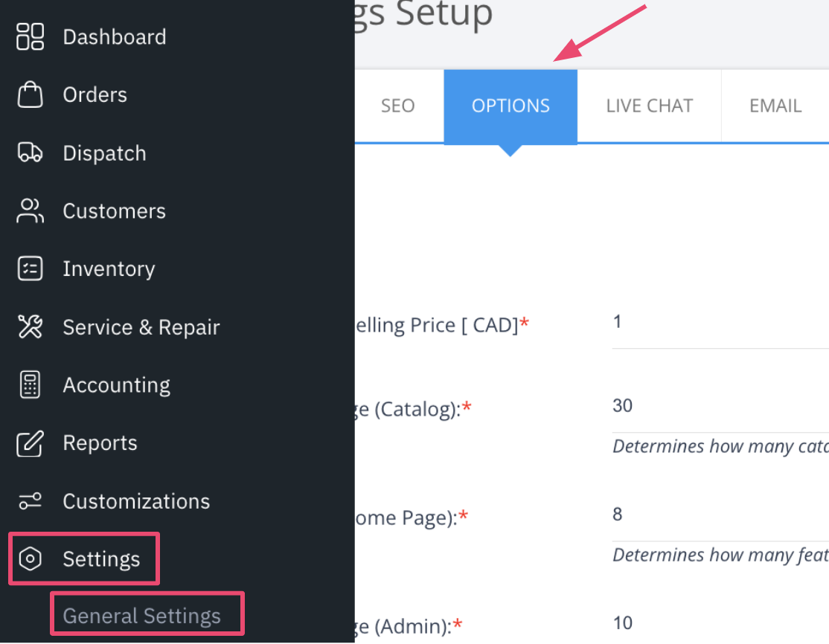The width and height of the screenshot is (829, 644).
Task: Switch to the EMAIL tab
Action: click(x=775, y=106)
